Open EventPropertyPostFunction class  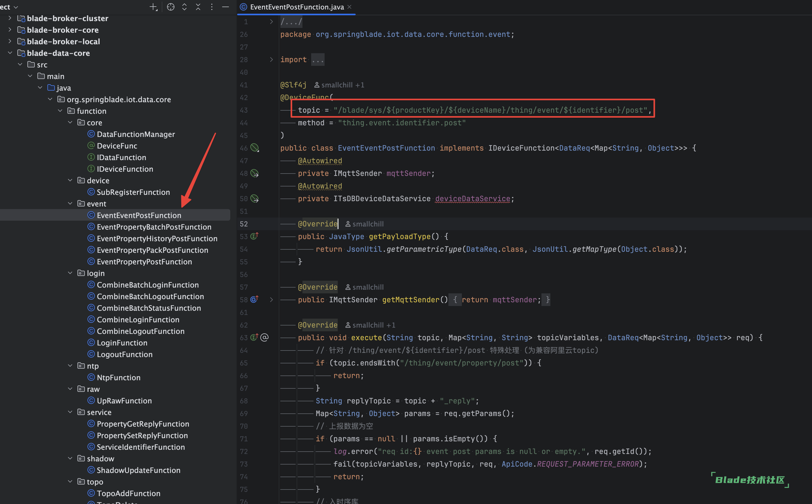(x=144, y=262)
